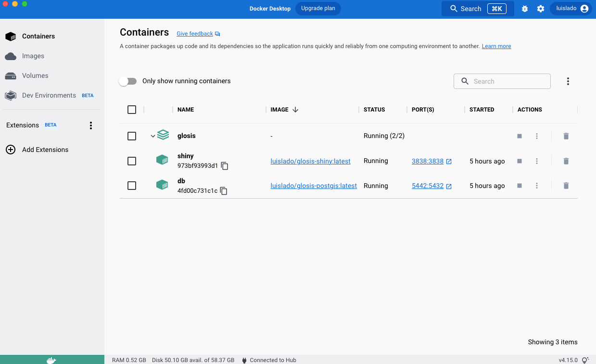Copy the shiny container ID
This screenshot has height=364, width=596.
(x=225, y=166)
